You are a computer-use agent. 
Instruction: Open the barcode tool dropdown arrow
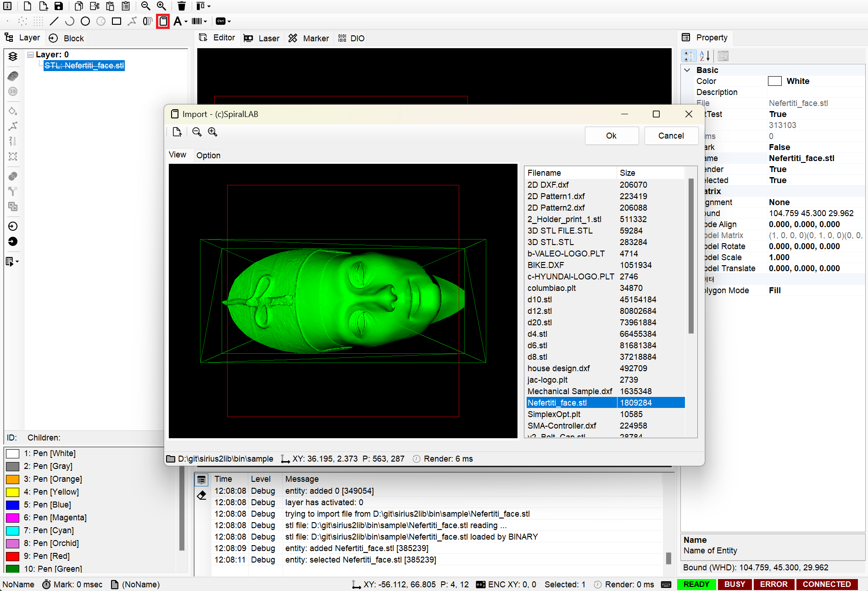(x=205, y=22)
